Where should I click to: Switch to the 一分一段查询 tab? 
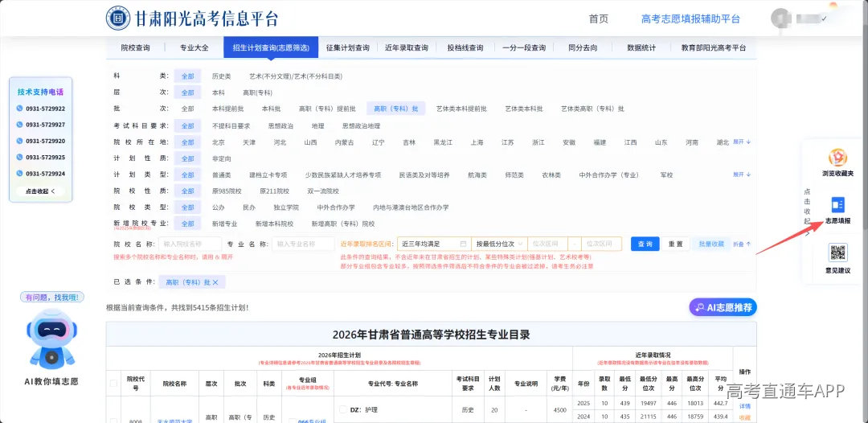click(x=524, y=47)
